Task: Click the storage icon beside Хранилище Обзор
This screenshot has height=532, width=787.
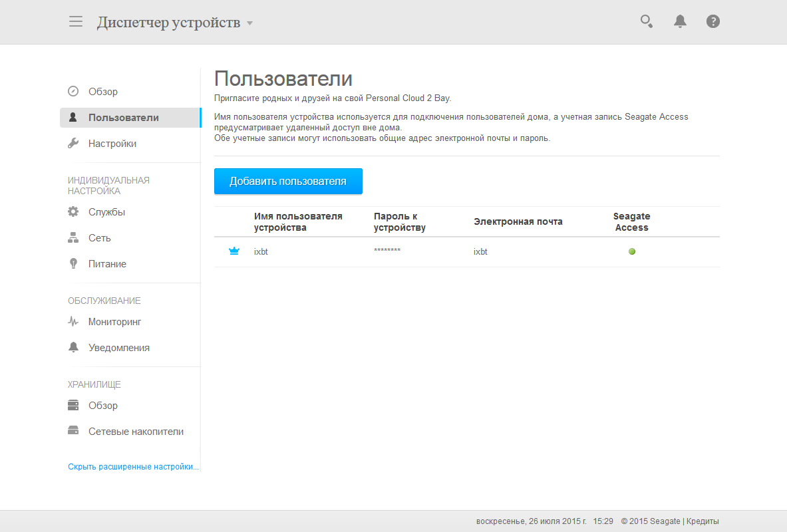Action: coord(73,405)
